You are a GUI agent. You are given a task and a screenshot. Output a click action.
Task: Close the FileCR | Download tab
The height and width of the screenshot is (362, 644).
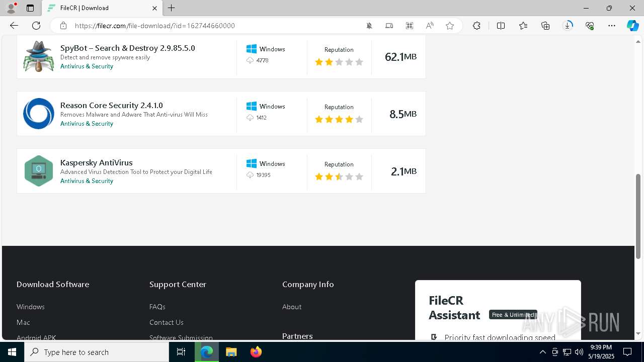tap(154, 8)
